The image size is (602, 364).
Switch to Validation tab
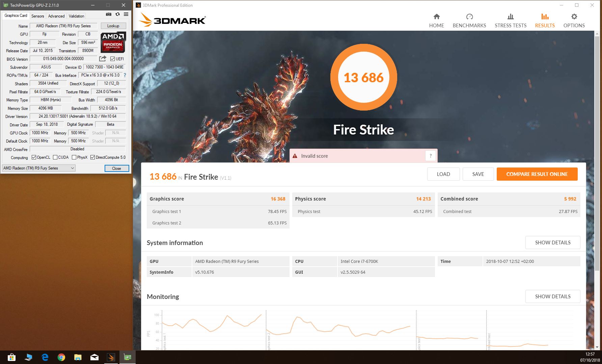(x=76, y=16)
